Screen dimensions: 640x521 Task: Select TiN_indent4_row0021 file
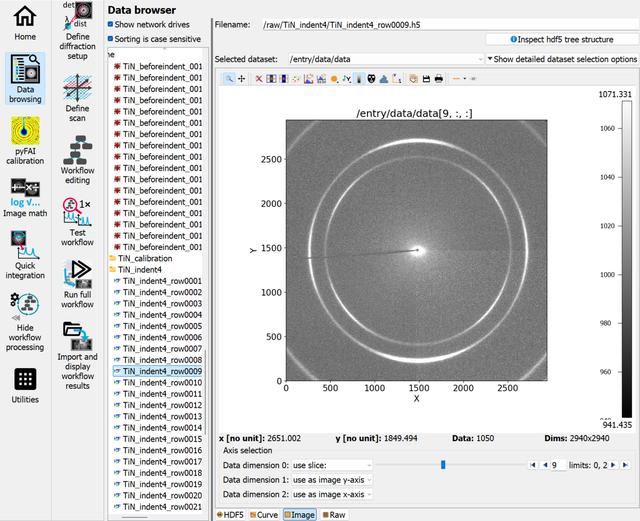[x=158, y=507]
